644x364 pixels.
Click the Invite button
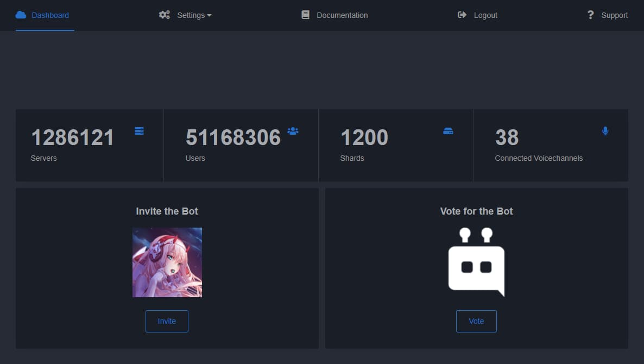tap(167, 321)
